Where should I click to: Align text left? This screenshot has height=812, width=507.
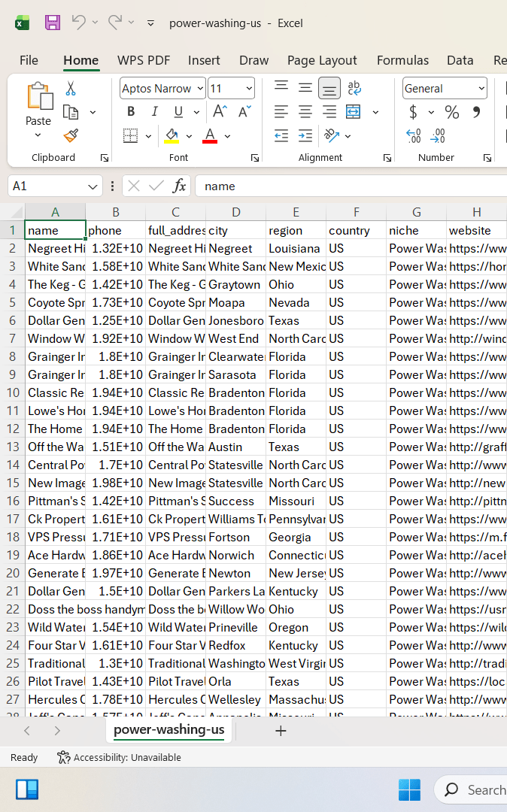281,112
